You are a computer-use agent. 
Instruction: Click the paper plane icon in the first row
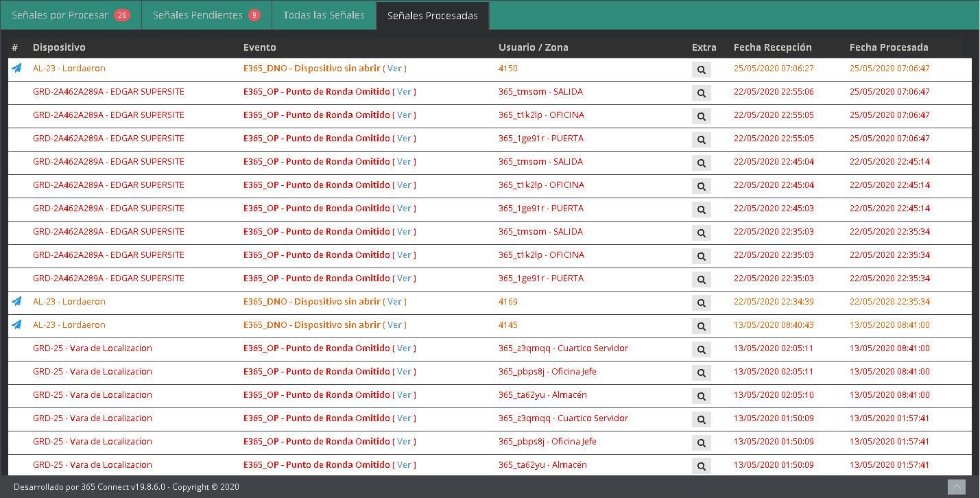point(17,69)
